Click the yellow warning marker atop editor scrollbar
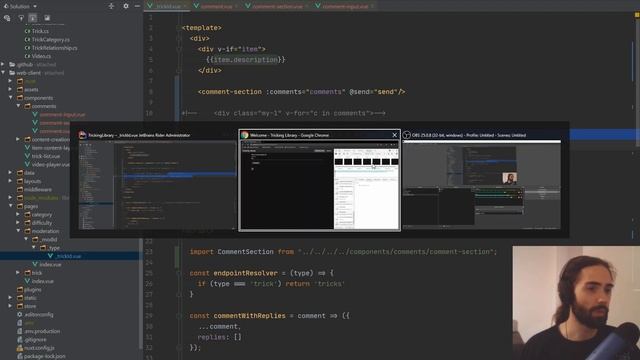The image size is (640, 360). (x=637, y=15)
